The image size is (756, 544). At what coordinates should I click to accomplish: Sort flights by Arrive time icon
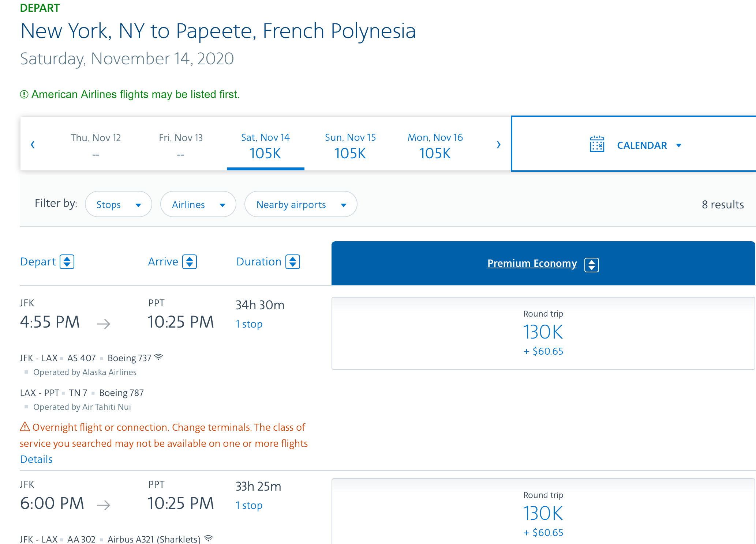pos(190,262)
